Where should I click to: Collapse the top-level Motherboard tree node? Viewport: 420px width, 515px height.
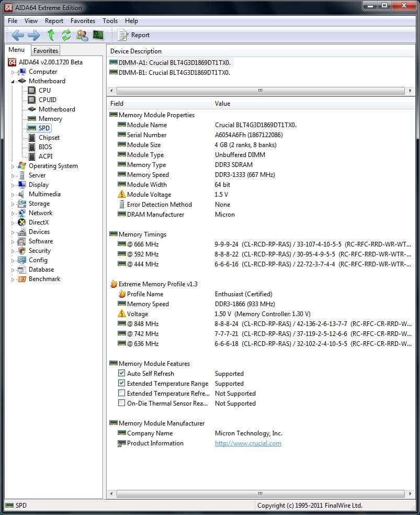[x=13, y=81]
